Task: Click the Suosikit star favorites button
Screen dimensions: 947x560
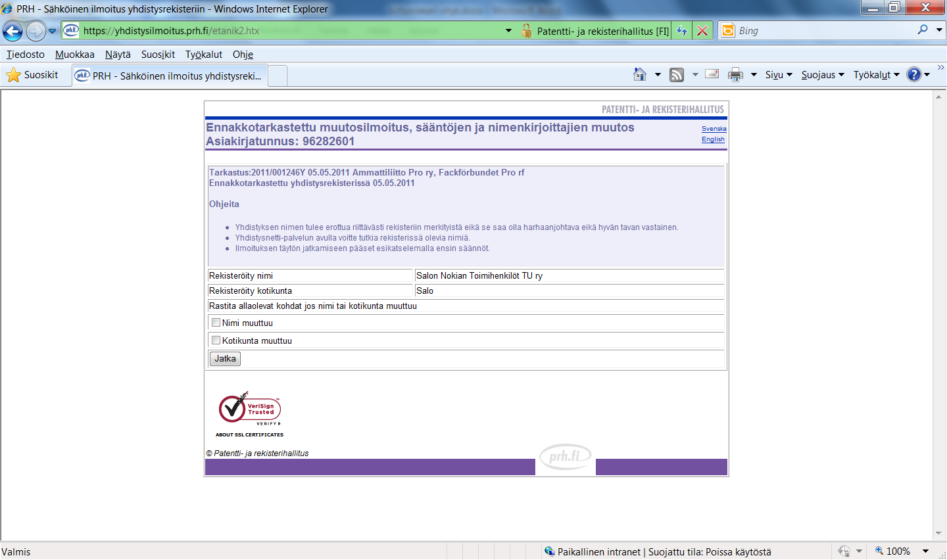Action: (32, 75)
